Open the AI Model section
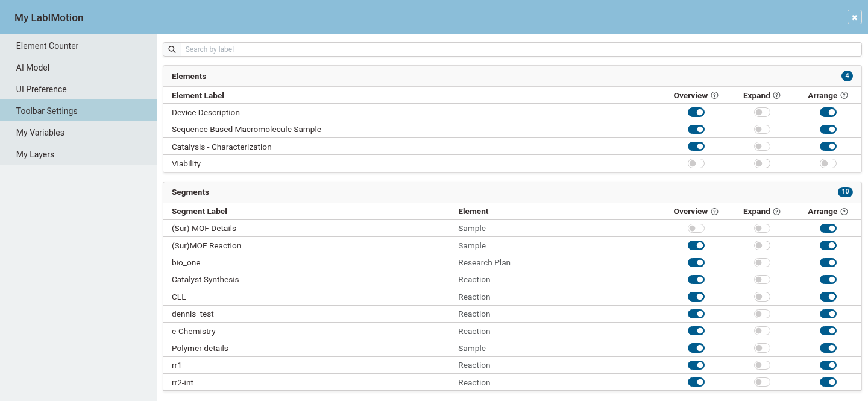This screenshot has width=868, height=401. point(78,68)
